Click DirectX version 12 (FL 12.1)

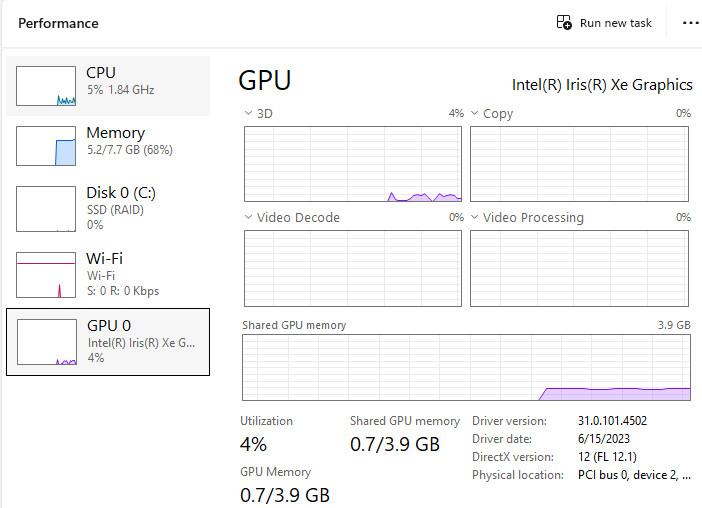point(607,457)
